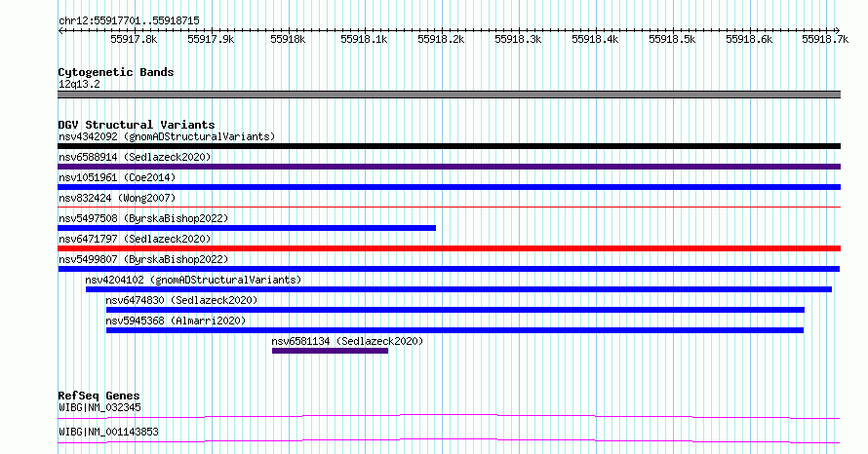Screen dimensions: 868x454
Task: Click ruler tick labeled 55918.1k
Action: (x=364, y=39)
